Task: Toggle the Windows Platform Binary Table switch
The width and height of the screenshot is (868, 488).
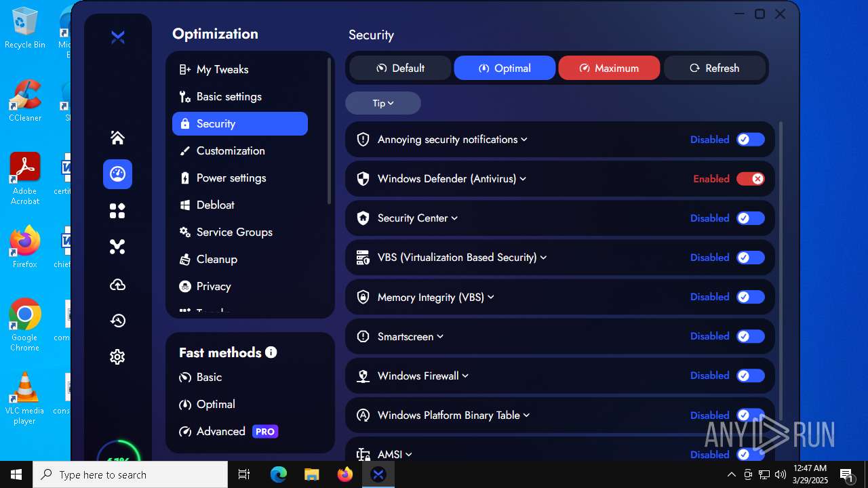Action: tap(751, 415)
